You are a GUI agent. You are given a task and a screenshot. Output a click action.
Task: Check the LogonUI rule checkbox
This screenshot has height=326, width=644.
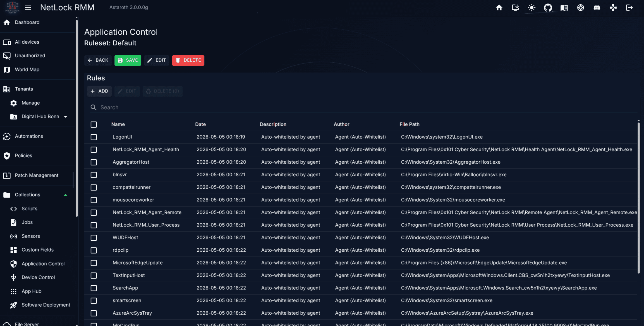coord(93,137)
